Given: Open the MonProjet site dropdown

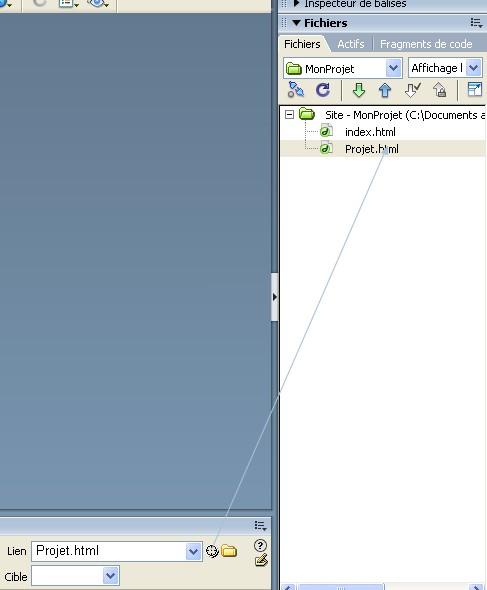Looking at the screenshot, I should 394,68.
